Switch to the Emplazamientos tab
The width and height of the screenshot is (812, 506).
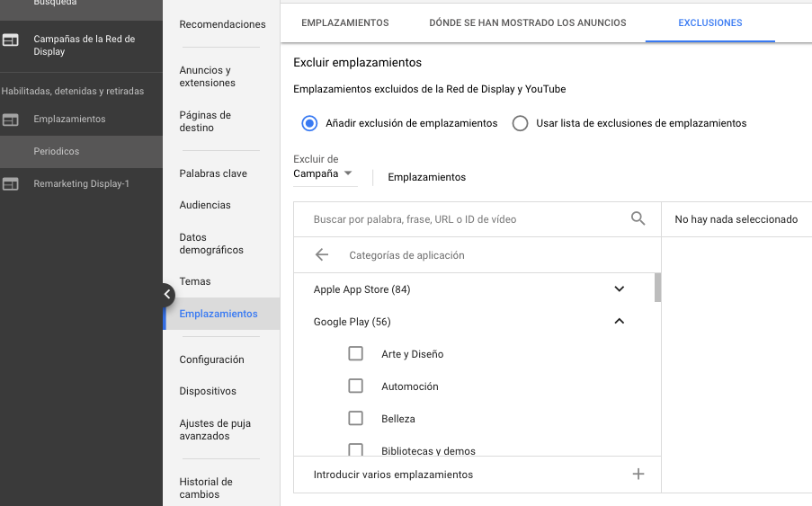[345, 22]
